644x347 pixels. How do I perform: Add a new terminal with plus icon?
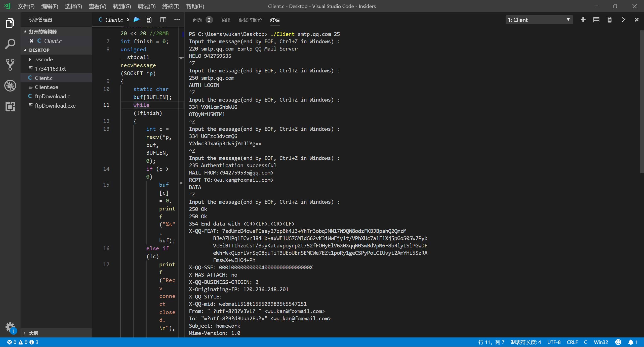[583, 20]
